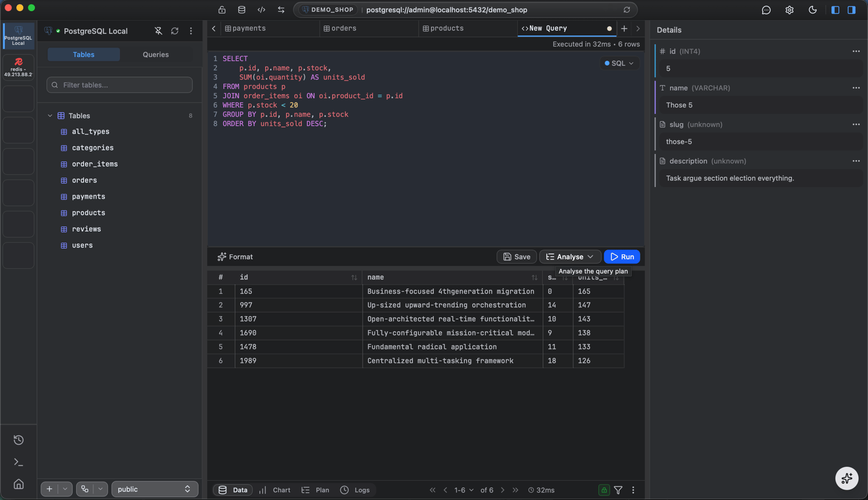Viewport: 868px width, 500px height.
Task: Save the current query
Action: click(x=516, y=257)
